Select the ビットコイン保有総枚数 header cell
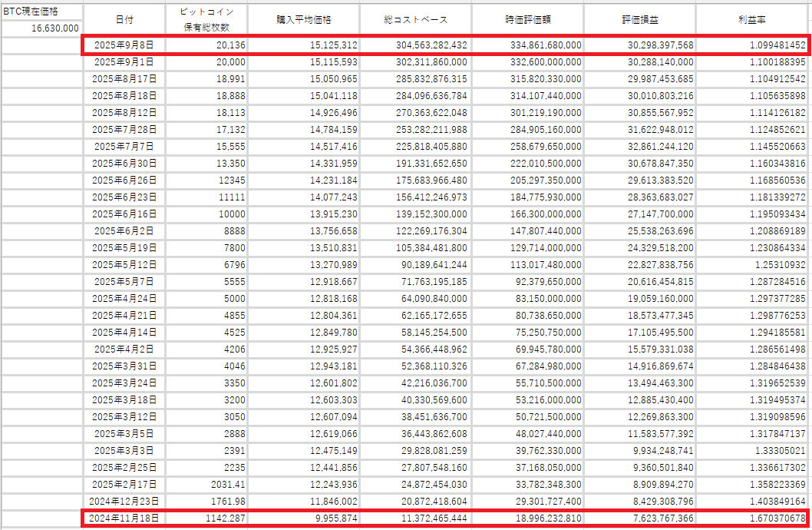The image size is (812, 530). pos(206,20)
